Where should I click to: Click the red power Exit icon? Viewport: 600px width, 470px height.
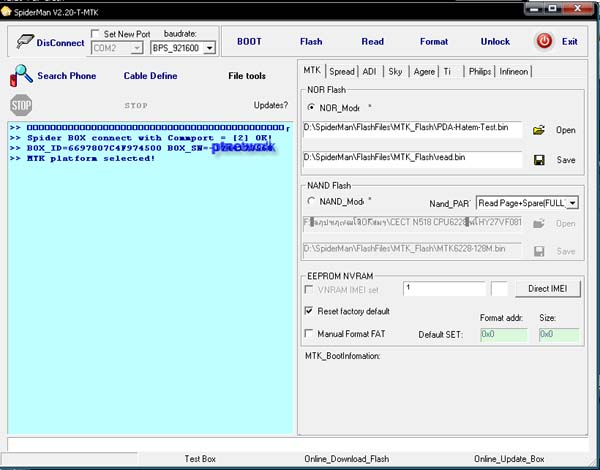pos(544,41)
